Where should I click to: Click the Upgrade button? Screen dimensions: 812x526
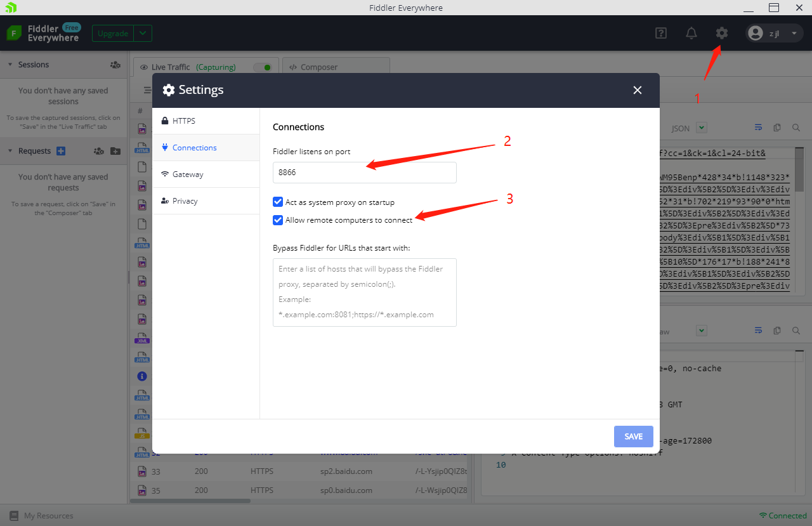point(113,34)
